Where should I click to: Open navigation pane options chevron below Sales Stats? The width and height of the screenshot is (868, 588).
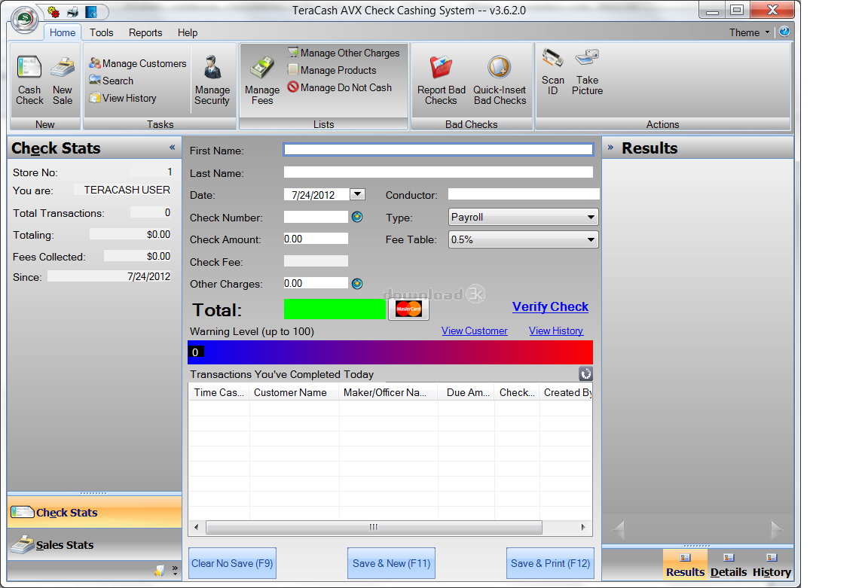[x=175, y=570]
